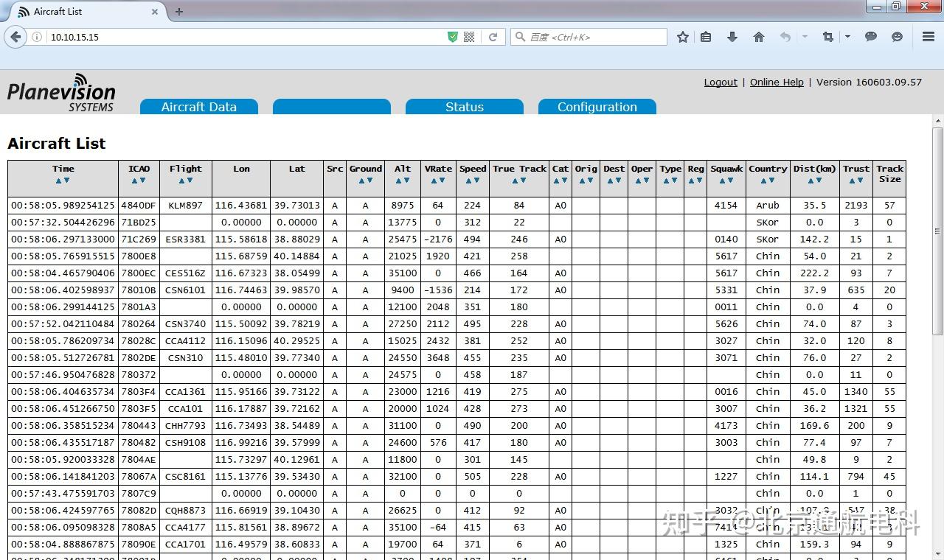Bookmark this page with the star icon

pyautogui.click(x=683, y=37)
